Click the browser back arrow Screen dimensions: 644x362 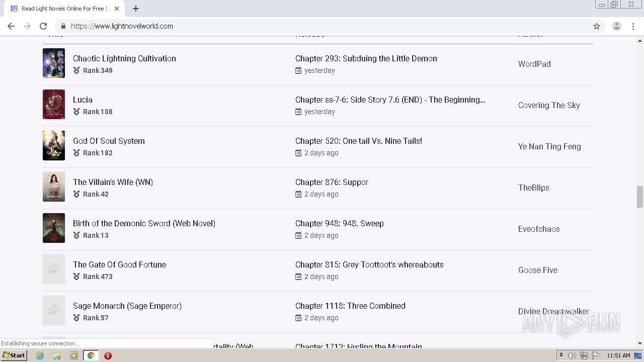pyautogui.click(x=11, y=26)
